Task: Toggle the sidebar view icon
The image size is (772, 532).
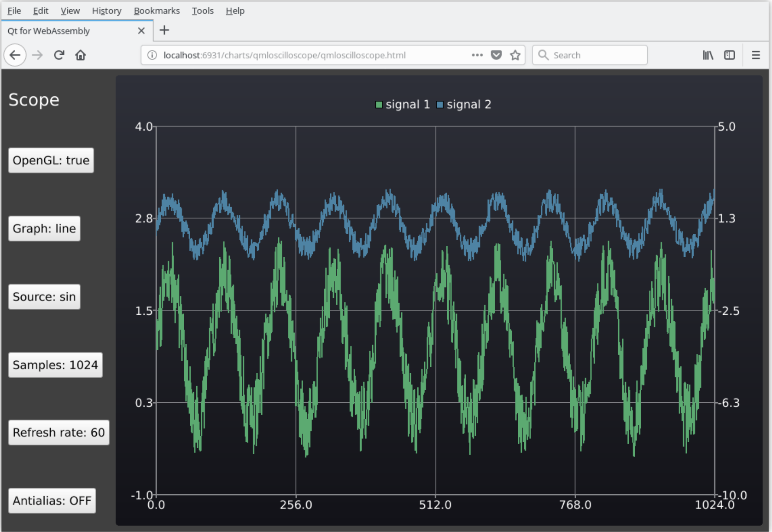Action: [730, 55]
